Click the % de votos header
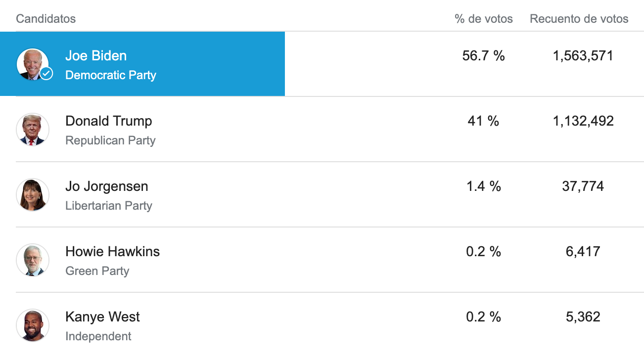Screen dimensions: 644x363 pyautogui.click(x=484, y=19)
